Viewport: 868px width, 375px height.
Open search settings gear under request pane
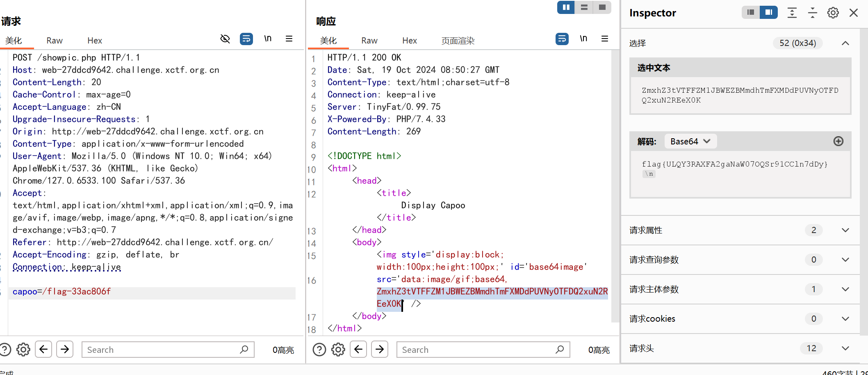(23, 350)
